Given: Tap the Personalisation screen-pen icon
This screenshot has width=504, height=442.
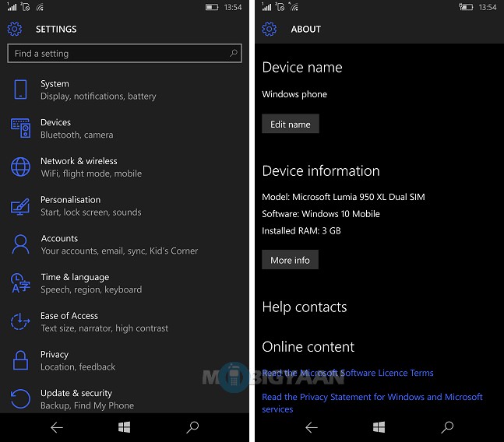Looking at the screenshot, I should click(x=20, y=205).
